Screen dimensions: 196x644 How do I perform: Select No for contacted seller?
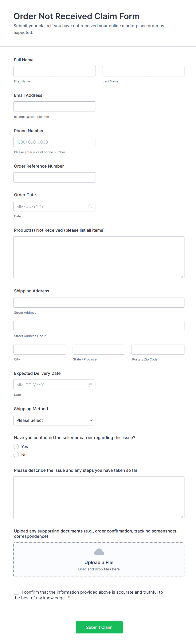(x=16, y=454)
